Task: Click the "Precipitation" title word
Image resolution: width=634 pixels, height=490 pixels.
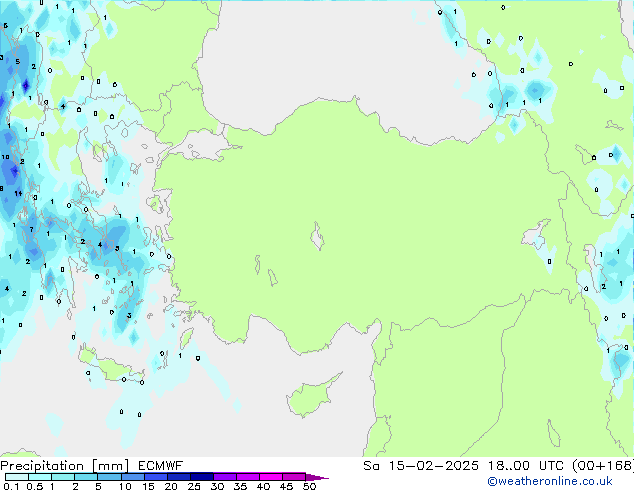Action: click(x=42, y=466)
